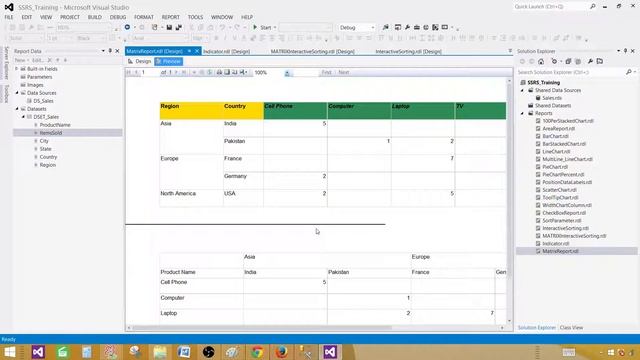Image resolution: width=640 pixels, height=360 pixels.
Task: Click the horizontal scrollbar of report preview
Action: pos(315,328)
